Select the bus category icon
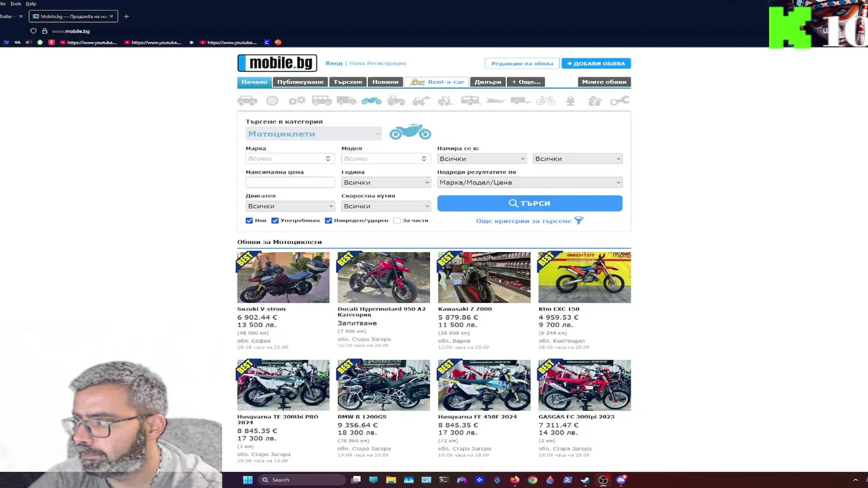Image resolution: width=868 pixels, height=488 pixels. pos(321,100)
